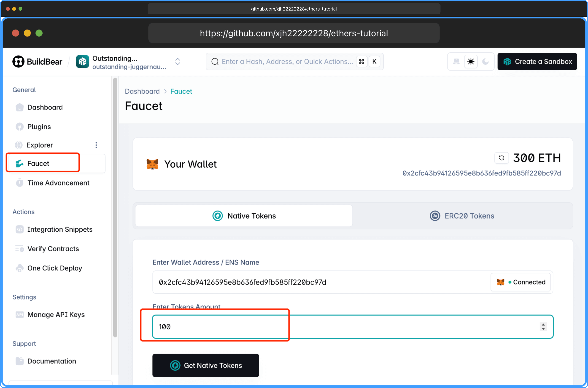Switch to dark theme moon icon
This screenshot has width=588, height=388.
[485, 62]
